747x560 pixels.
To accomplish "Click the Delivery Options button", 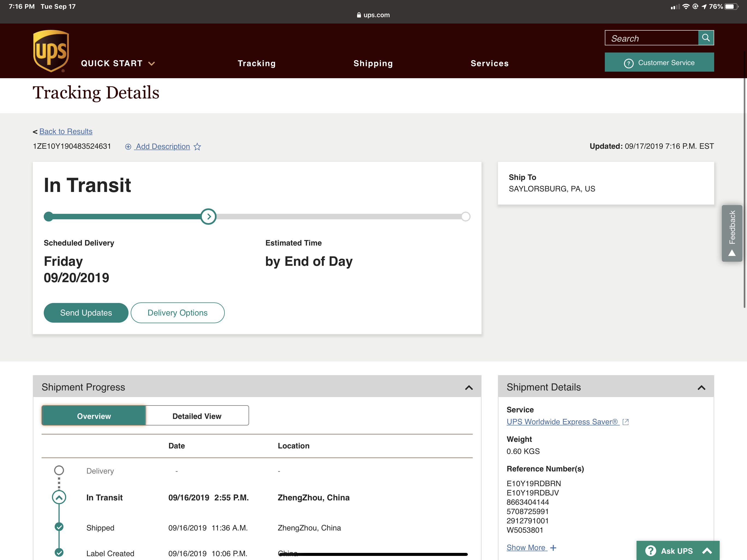I will (178, 313).
